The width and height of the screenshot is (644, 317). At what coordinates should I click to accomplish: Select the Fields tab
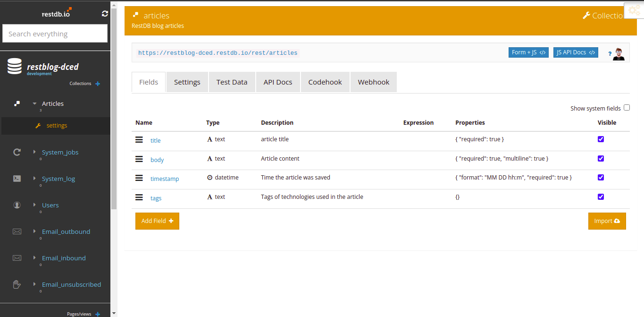(149, 82)
